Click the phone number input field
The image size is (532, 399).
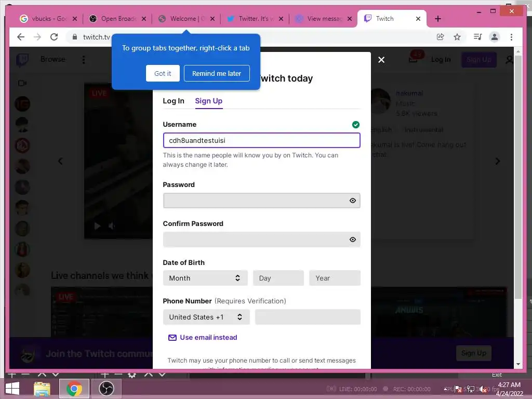pyautogui.click(x=308, y=317)
